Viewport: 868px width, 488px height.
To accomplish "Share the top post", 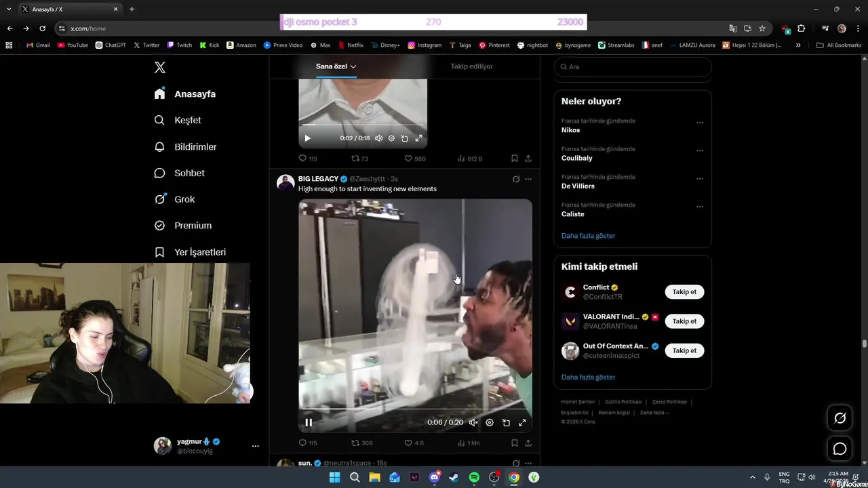I will (528, 159).
